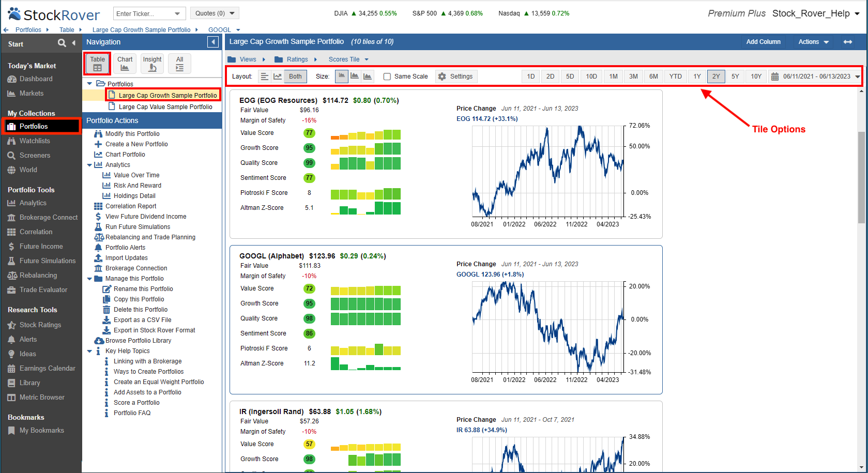Collapse the Start sidebar arrow
The width and height of the screenshot is (868, 473).
tap(73, 43)
